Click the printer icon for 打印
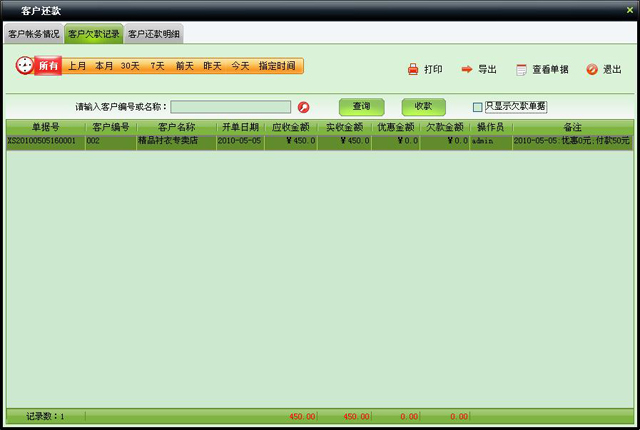The height and width of the screenshot is (430, 640). (413, 70)
